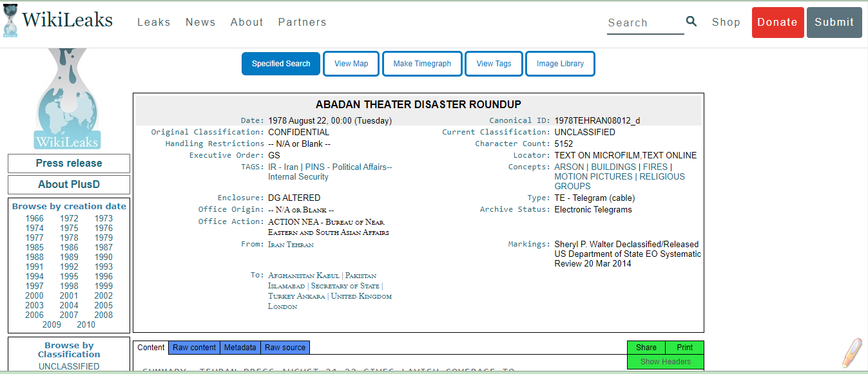Image resolution: width=868 pixels, height=374 pixels.
Task: Switch to the Metadata tab
Action: (240, 348)
